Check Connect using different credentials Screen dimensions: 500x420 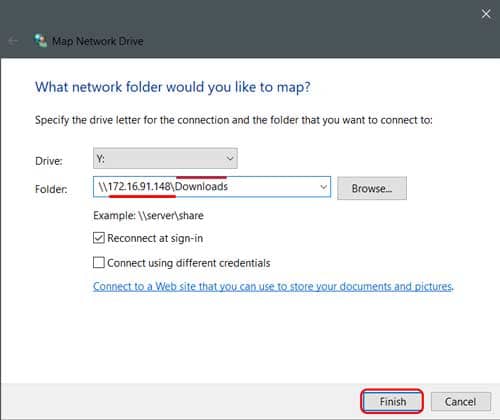pyautogui.click(x=99, y=263)
